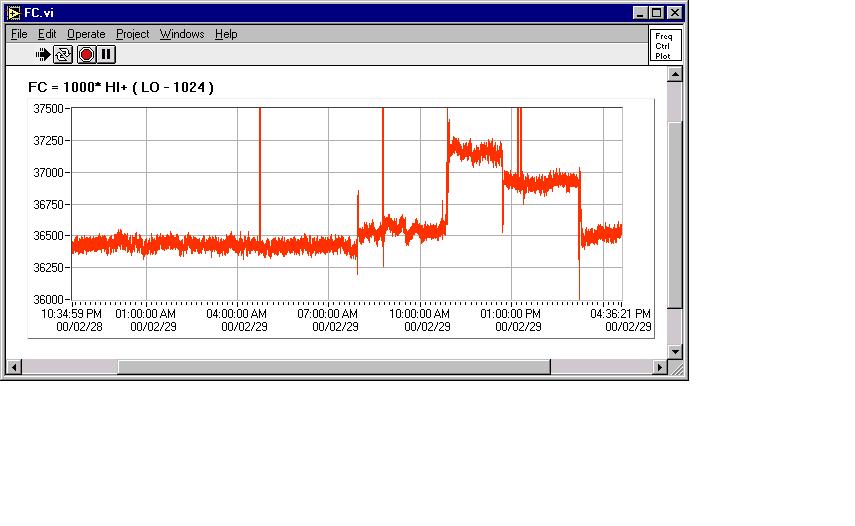This screenshot has height=526, width=855.
Task: Click the vertical scrollbar down arrow
Action: (675, 351)
